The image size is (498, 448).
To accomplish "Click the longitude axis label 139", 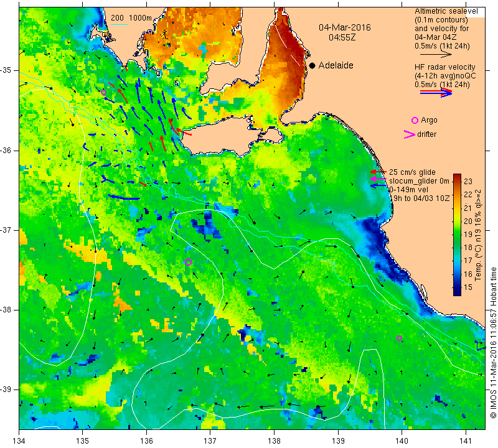I will click(338, 441).
